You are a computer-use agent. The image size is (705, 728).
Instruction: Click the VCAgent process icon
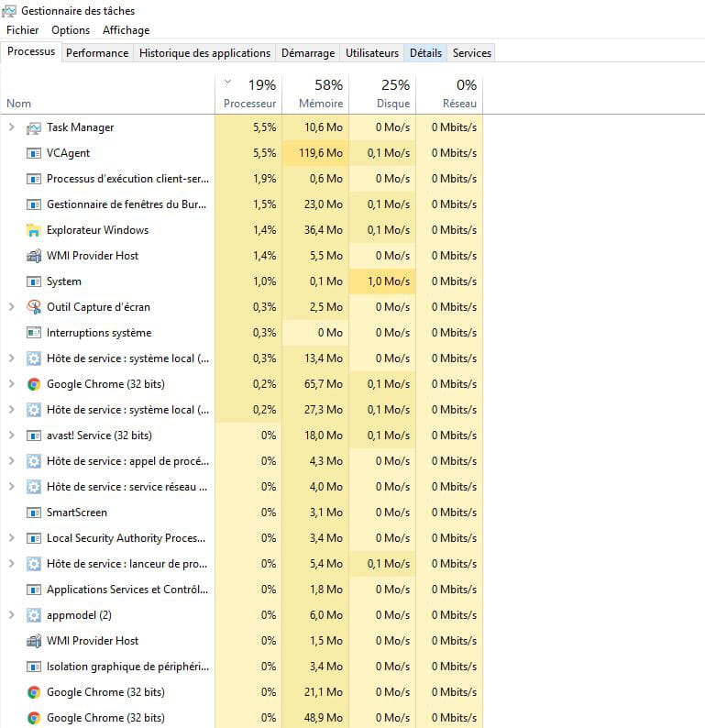coord(34,153)
